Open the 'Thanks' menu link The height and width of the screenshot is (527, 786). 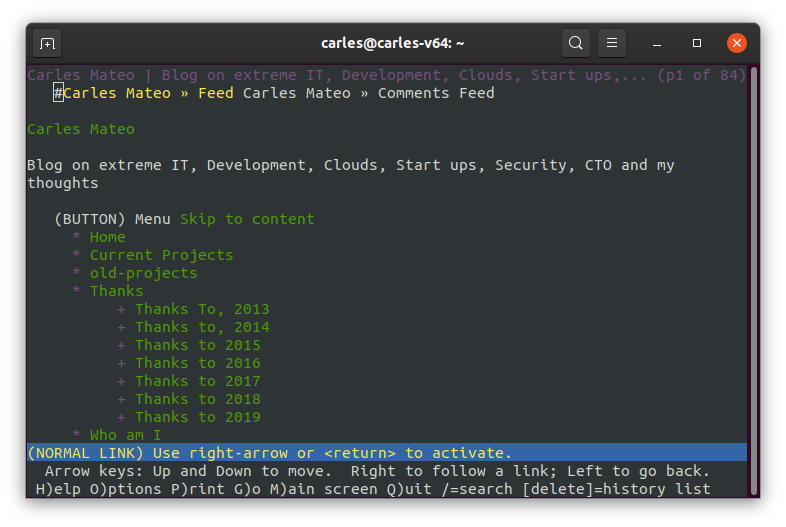(x=116, y=291)
